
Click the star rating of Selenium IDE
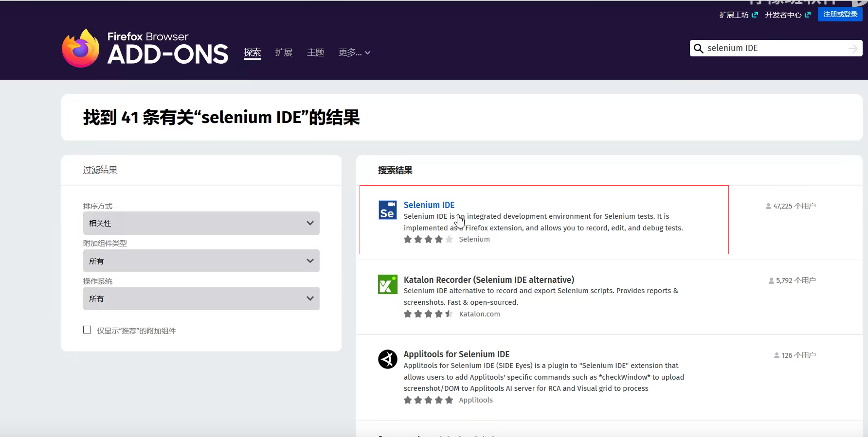(x=428, y=239)
